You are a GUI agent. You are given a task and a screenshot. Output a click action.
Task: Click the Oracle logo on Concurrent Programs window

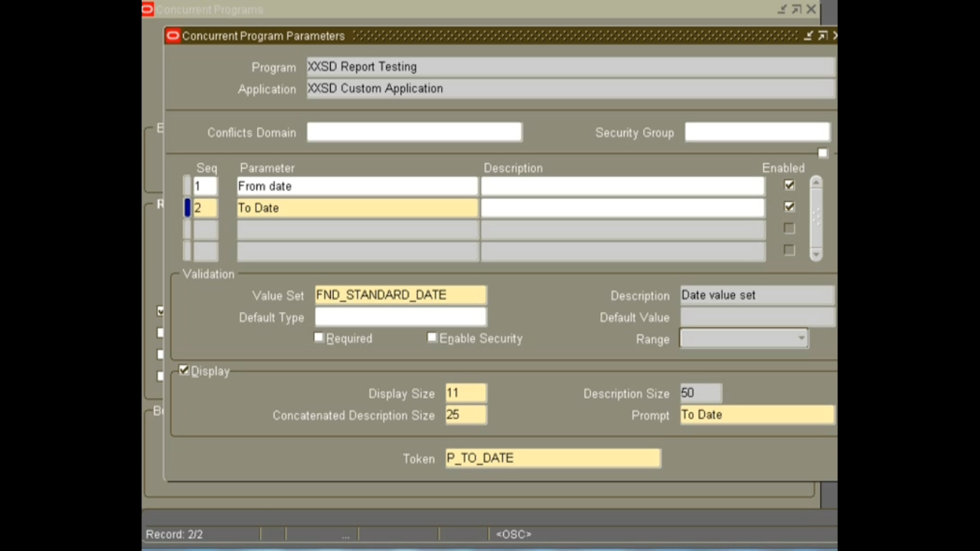click(x=146, y=9)
